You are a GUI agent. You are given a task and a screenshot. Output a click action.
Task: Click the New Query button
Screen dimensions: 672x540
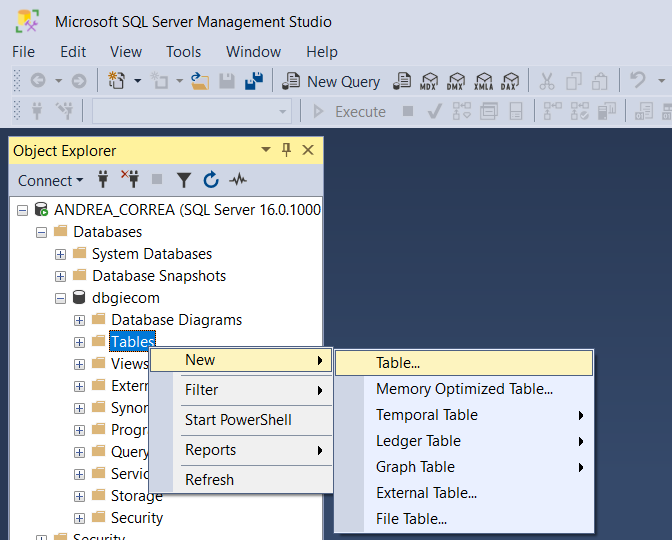(x=331, y=81)
